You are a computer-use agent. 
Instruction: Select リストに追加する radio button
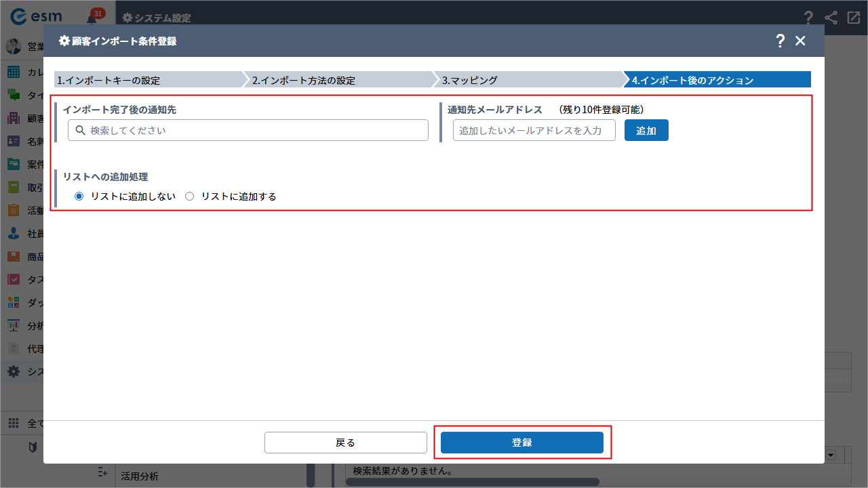pos(190,197)
